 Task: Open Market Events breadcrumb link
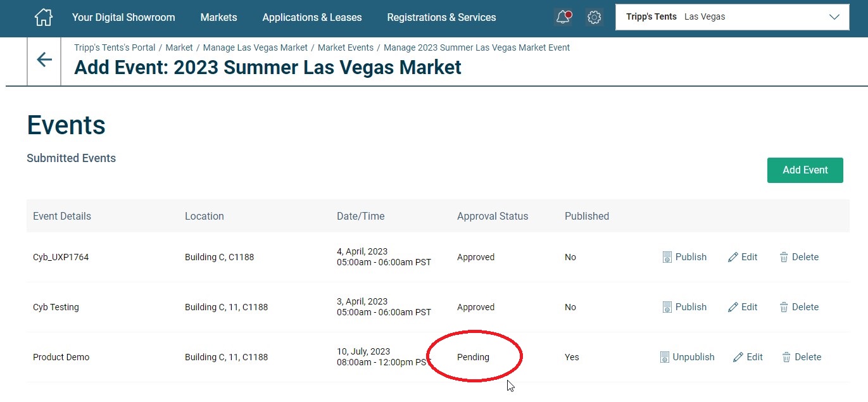(x=346, y=47)
